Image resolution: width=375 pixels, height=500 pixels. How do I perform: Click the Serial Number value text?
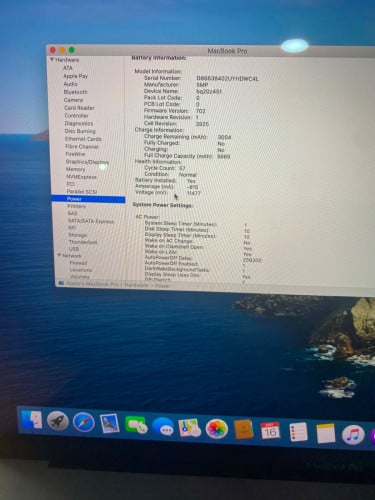227,79
